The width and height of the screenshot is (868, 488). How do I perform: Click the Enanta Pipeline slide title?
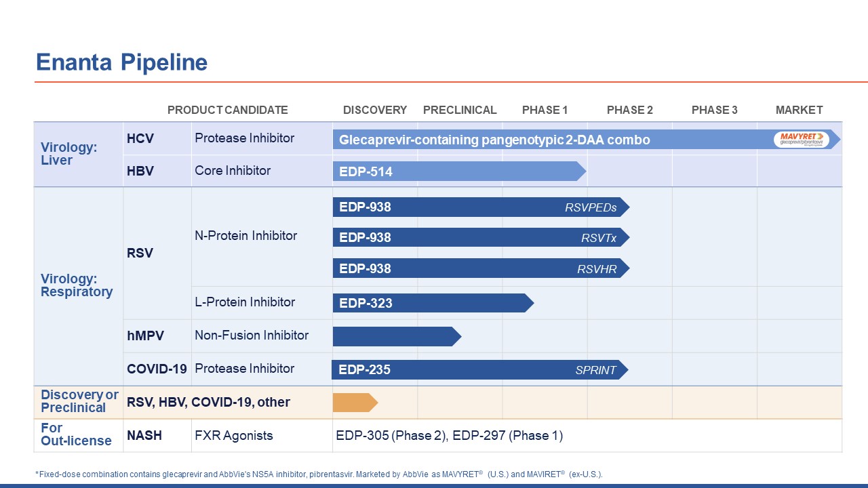pyautogui.click(x=121, y=62)
